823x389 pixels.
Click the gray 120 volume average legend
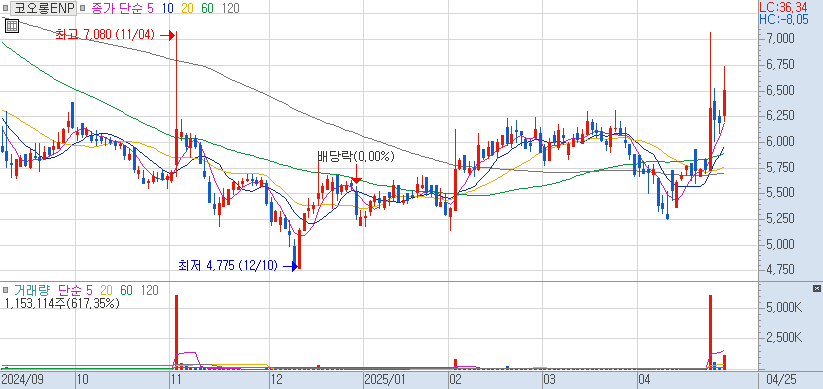click(149, 290)
